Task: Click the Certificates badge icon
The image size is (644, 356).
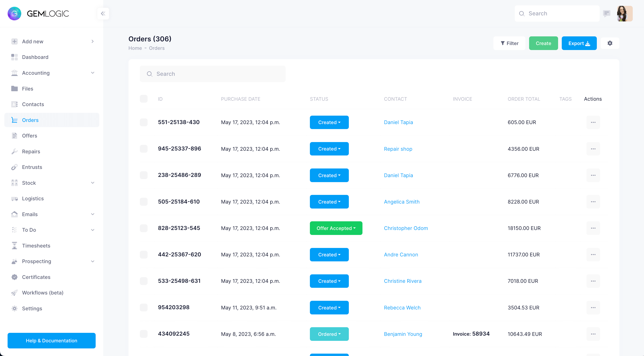Action: (14, 277)
